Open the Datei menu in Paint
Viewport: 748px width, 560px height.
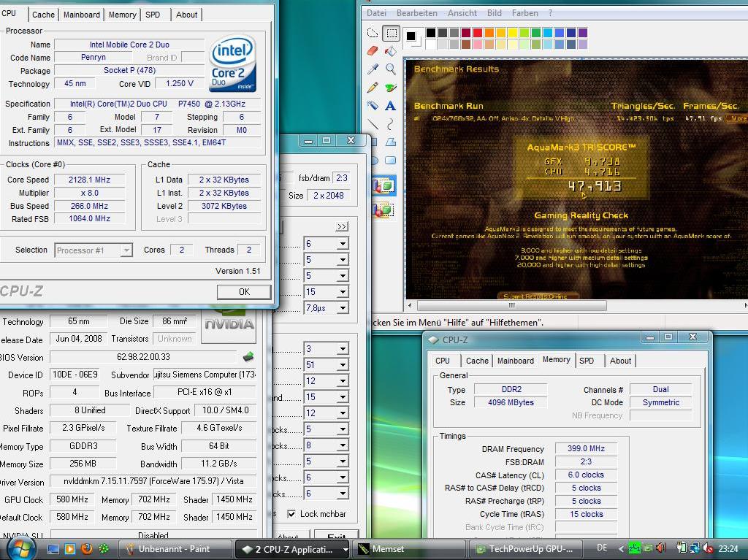(376, 13)
